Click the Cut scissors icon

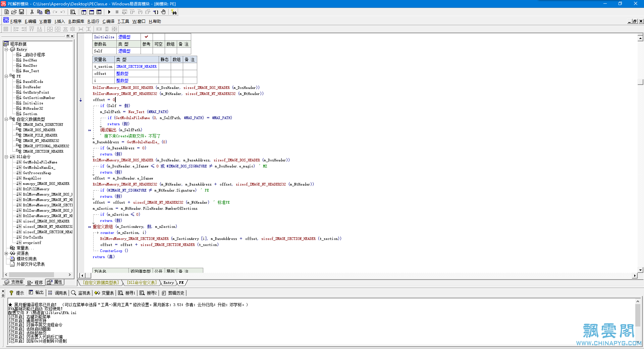tap(32, 12)
